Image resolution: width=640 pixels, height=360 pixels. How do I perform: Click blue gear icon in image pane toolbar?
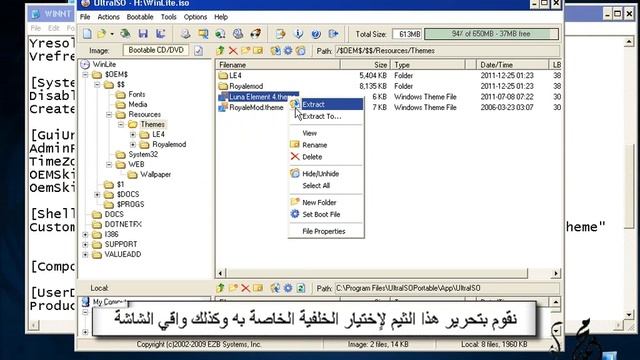(288, 51)
